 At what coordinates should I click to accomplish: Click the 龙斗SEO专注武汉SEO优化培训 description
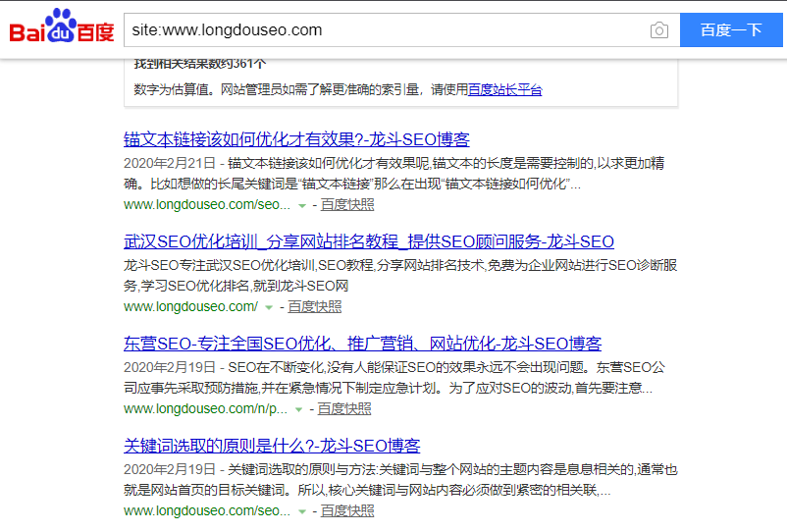tap(400, 276)
